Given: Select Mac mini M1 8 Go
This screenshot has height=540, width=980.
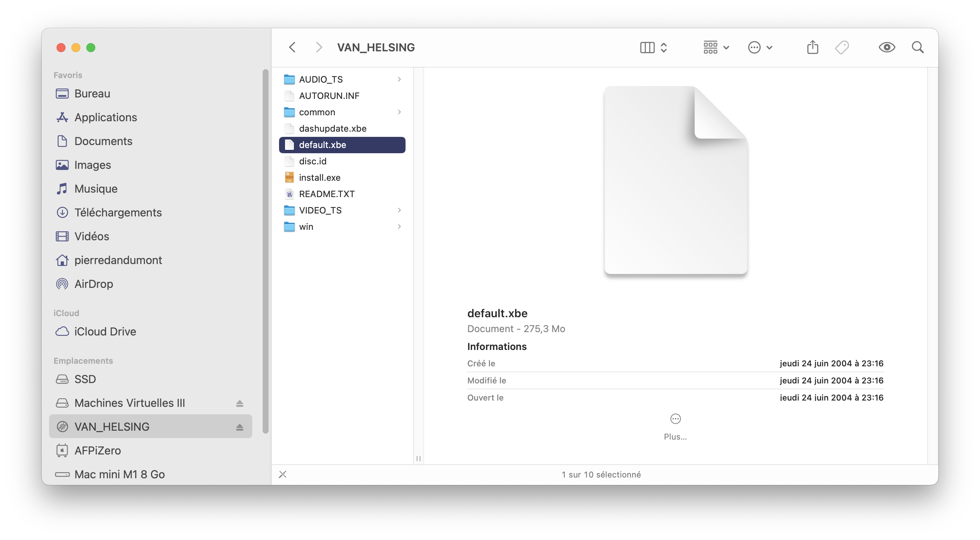Looking at the screenshot, I should (x=150, y=474).
